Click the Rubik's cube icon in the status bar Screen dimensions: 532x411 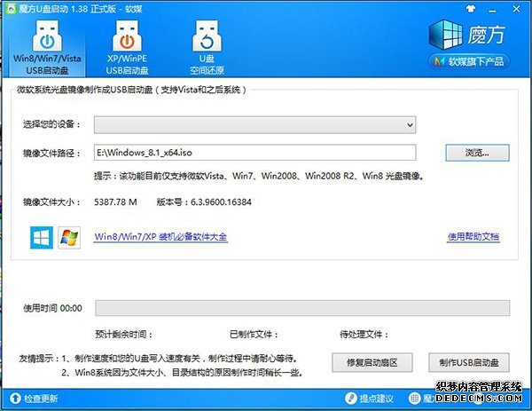[x=414, y=399]
